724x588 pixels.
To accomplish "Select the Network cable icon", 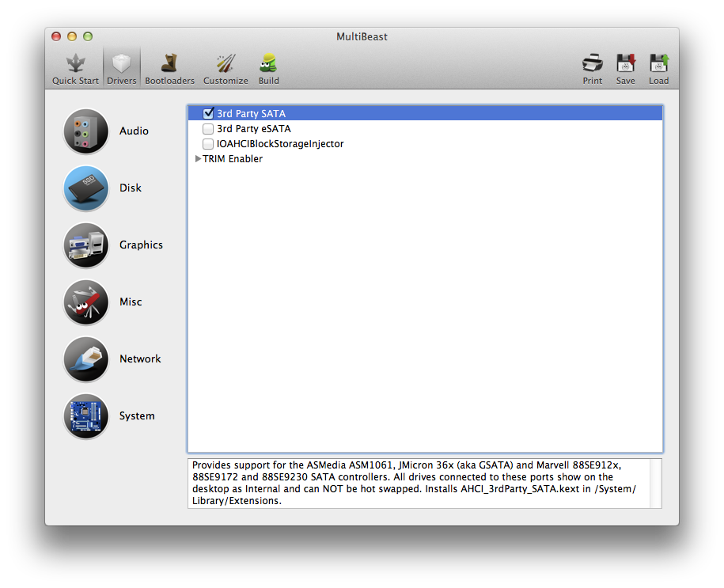I will [x=86, y=359].
